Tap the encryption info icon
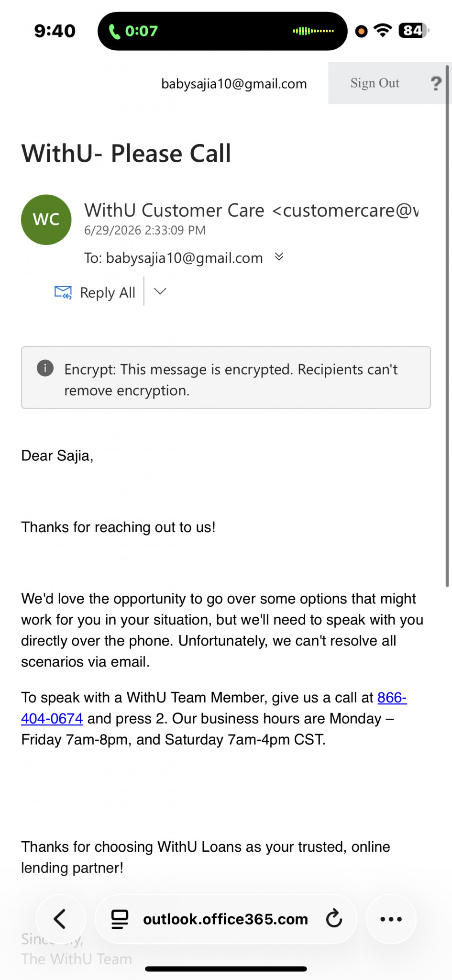The height and width of the screenshot is (980, 452). tap(45, 368)
